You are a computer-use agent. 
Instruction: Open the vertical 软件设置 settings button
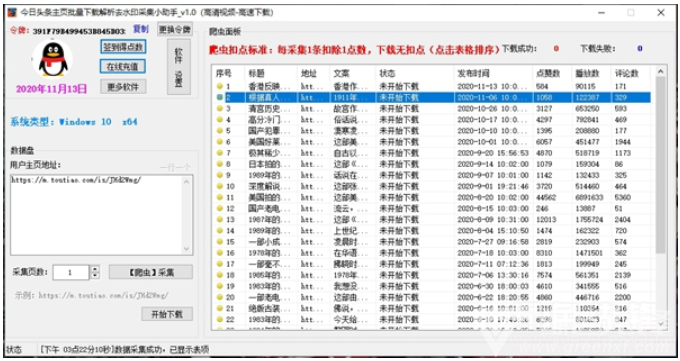click(179, 67)
